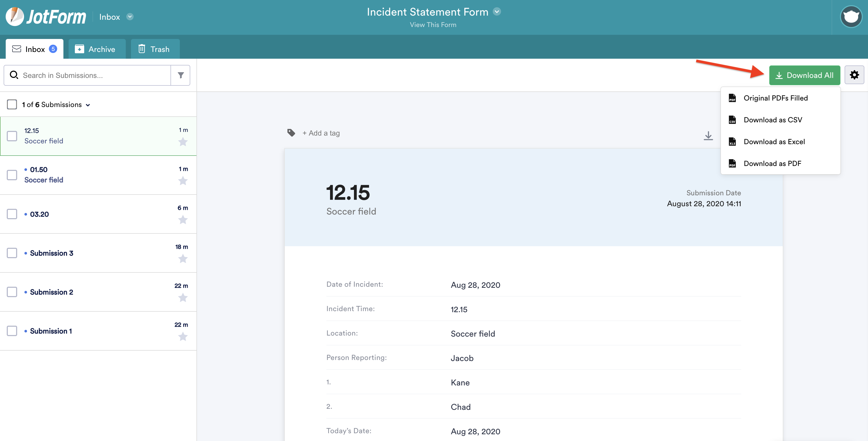The image size is (868, 441).
Task: Star the 03.20 submission
Action: (x=183, y=220)
